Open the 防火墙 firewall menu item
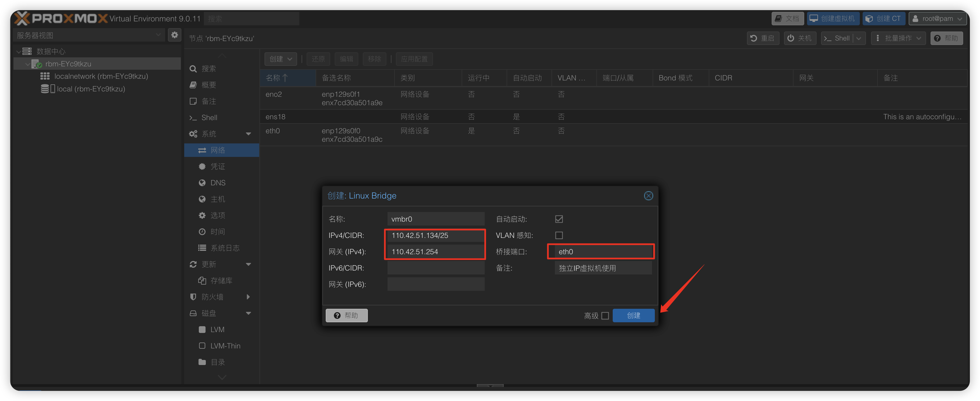This screenshot has width=980, height=401. coord(212,297)
